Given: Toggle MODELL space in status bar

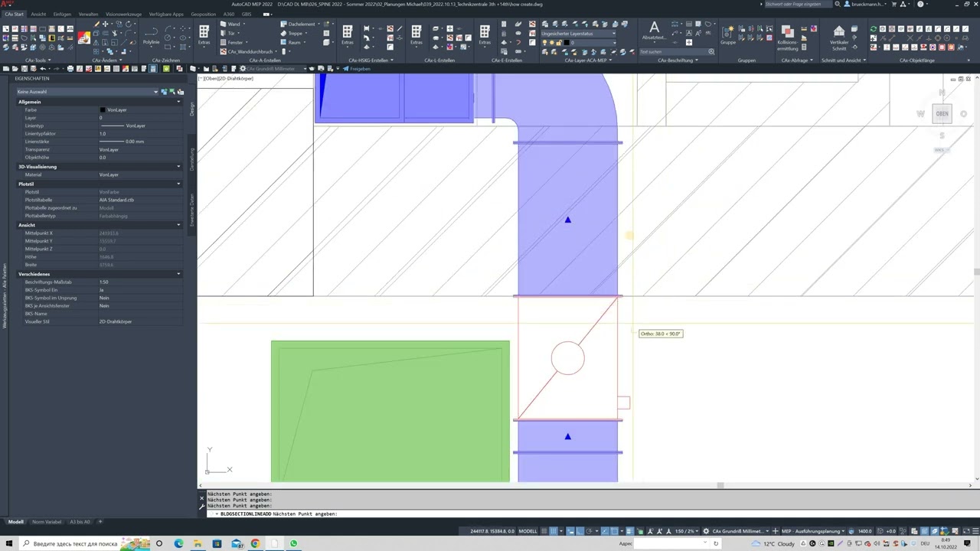Looking at the screenshot, I should pyautogui.click(x=528, y=531).
